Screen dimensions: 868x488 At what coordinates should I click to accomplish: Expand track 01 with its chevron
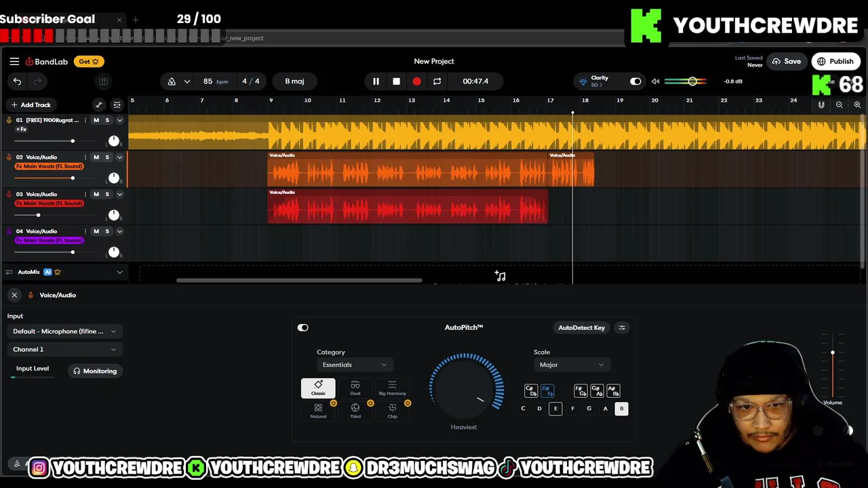[119, 120]
